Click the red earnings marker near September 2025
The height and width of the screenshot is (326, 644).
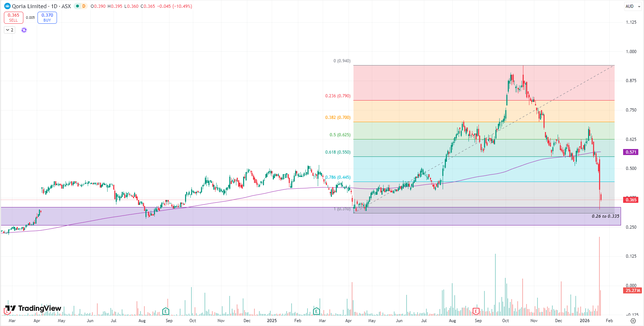pos(476,311)
